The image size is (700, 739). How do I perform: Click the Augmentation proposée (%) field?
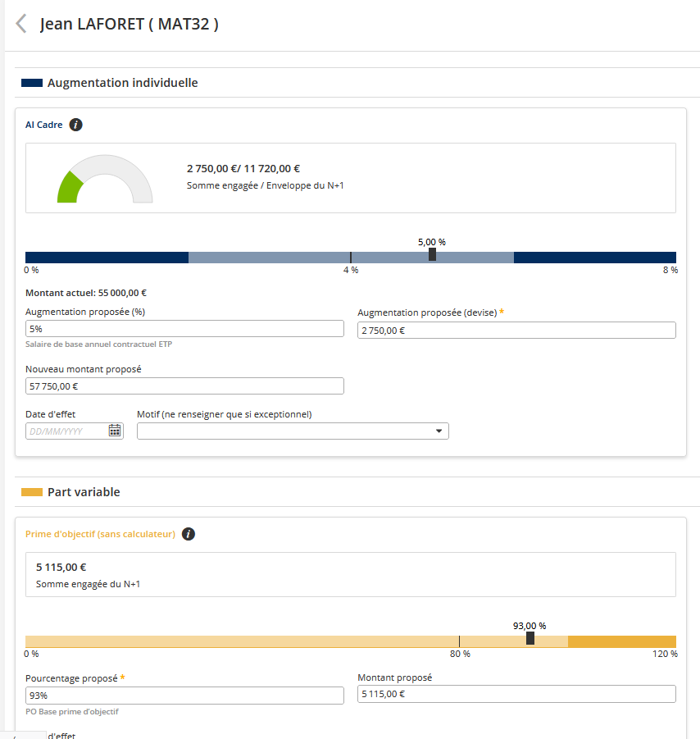pos(184,328)
